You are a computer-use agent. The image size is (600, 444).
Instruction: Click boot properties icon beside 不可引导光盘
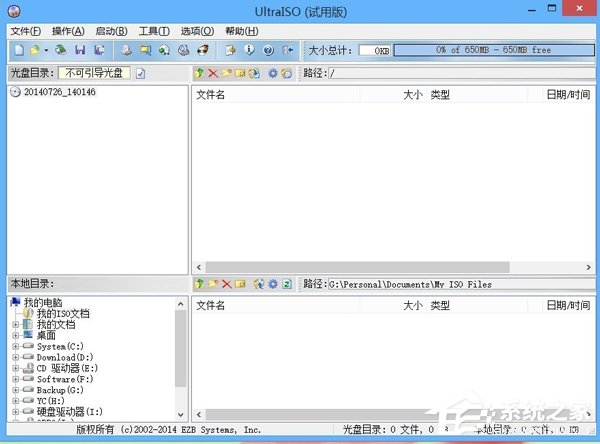coord(141,73)
